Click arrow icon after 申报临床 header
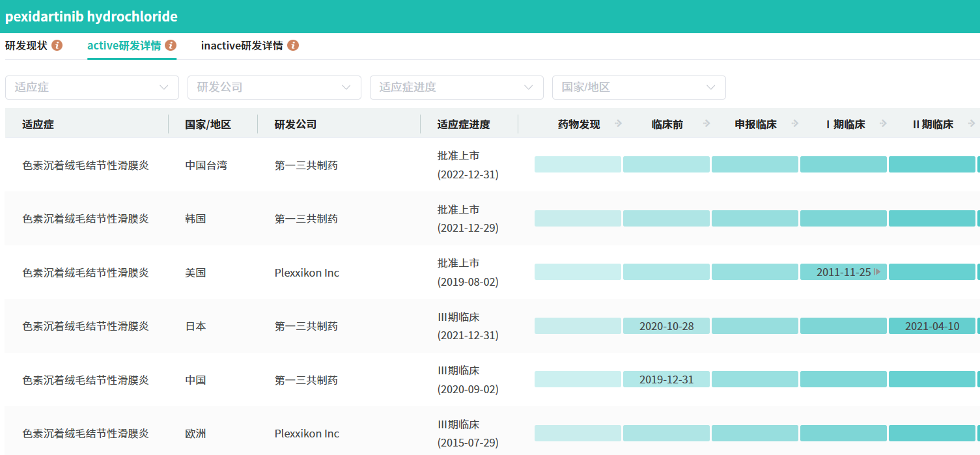The image size is (980, 455). (795, 124)
